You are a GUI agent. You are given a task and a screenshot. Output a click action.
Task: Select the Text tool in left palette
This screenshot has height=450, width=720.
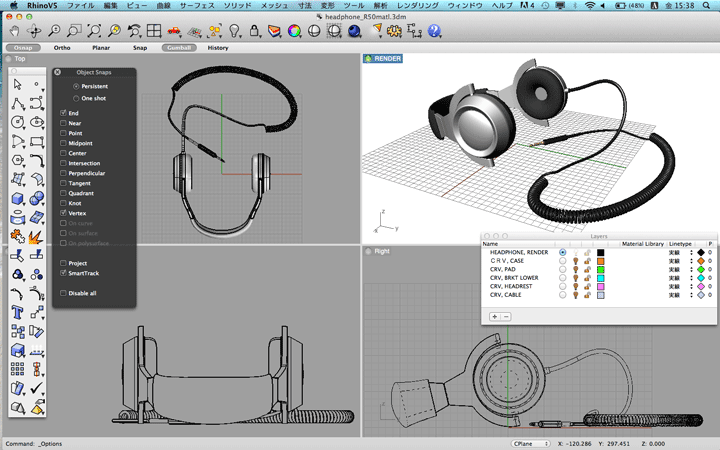point(18,313)
